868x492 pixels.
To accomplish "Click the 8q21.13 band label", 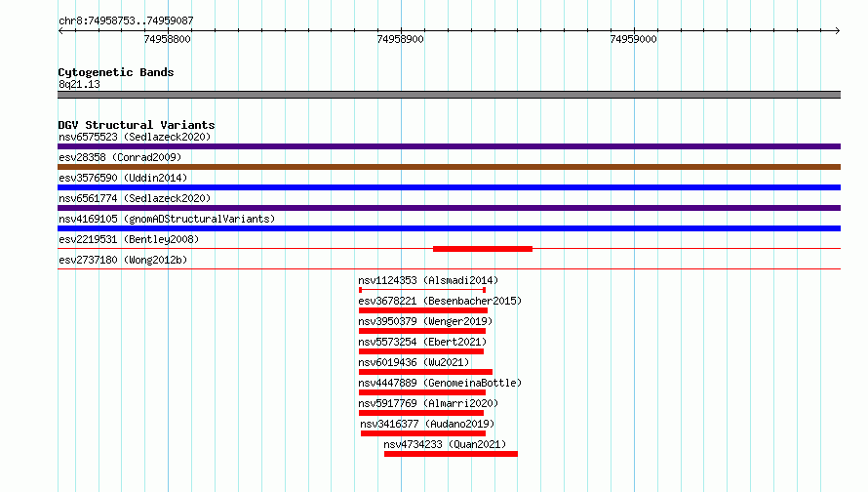I will pyautogui.click(x=79, y=84).
